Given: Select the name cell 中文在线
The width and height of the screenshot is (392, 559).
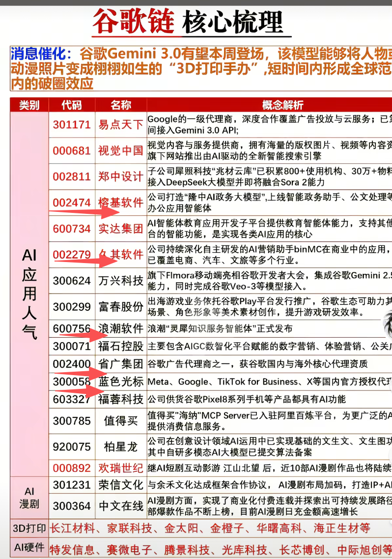Looking at the screenshot, I should click(121, 506).
